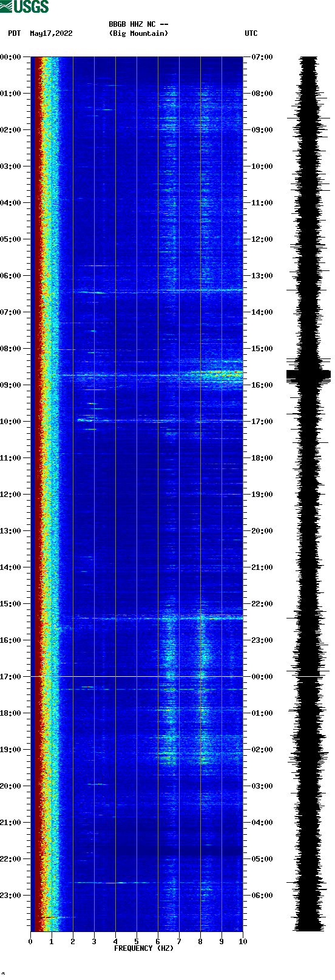Click the 05:00 UTC time label
335x980 pixels.
point(262,859)
